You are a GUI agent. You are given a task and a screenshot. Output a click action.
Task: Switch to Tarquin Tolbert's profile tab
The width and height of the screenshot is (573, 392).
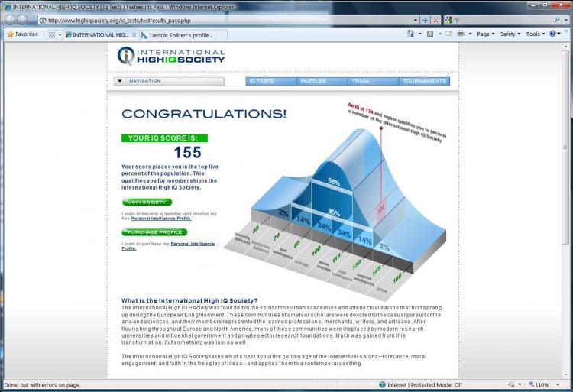tap(177, 35)
